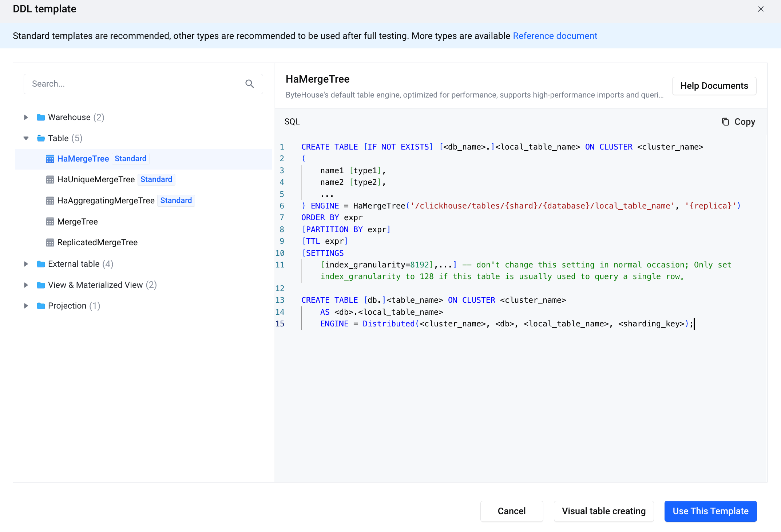Select the ReplicatedMergeTree template
781x532 pixels.
tap(97, 243)
